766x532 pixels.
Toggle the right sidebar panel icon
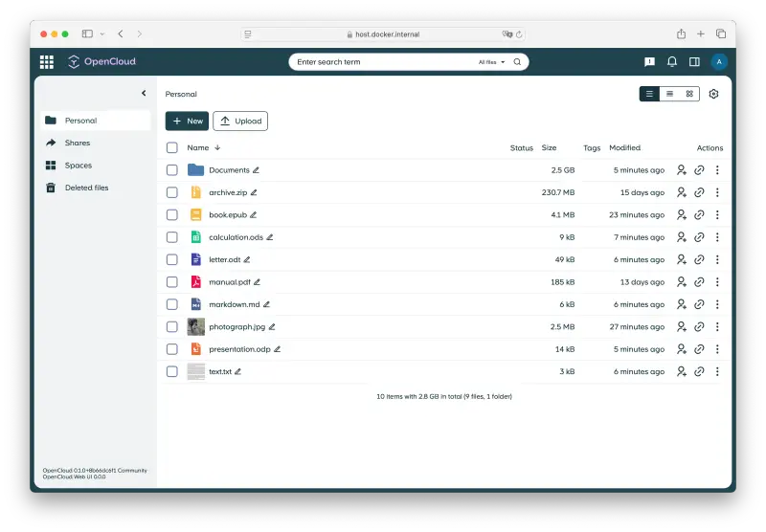tap(694, 61)
